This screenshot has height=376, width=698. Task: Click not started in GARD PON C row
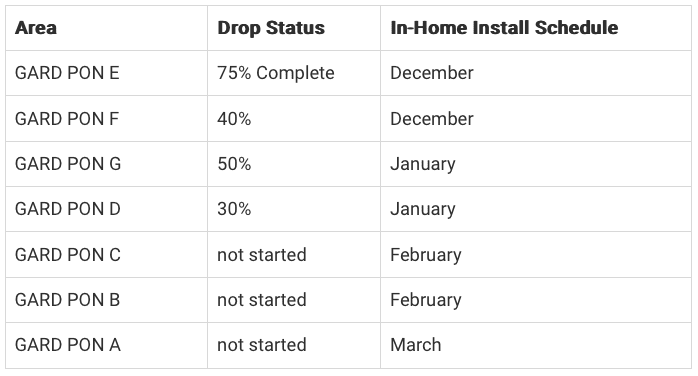click(262, 255)
